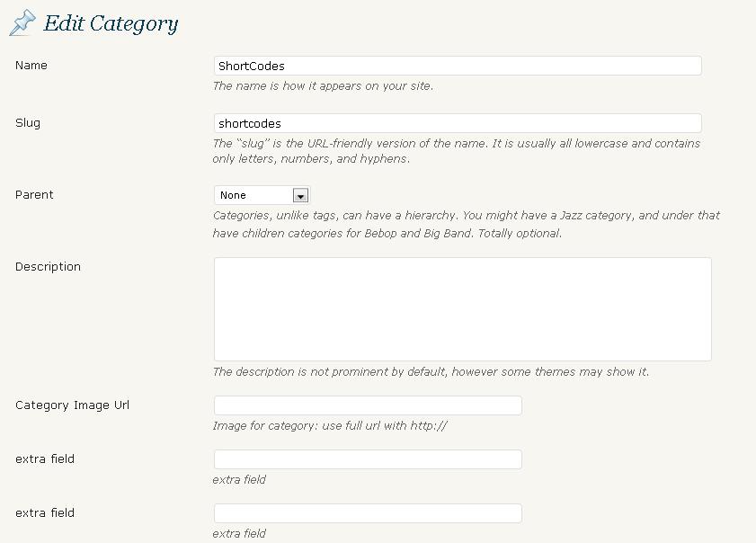
Task: Place cursor in the Description text area
Action: [x=462, y=309]
